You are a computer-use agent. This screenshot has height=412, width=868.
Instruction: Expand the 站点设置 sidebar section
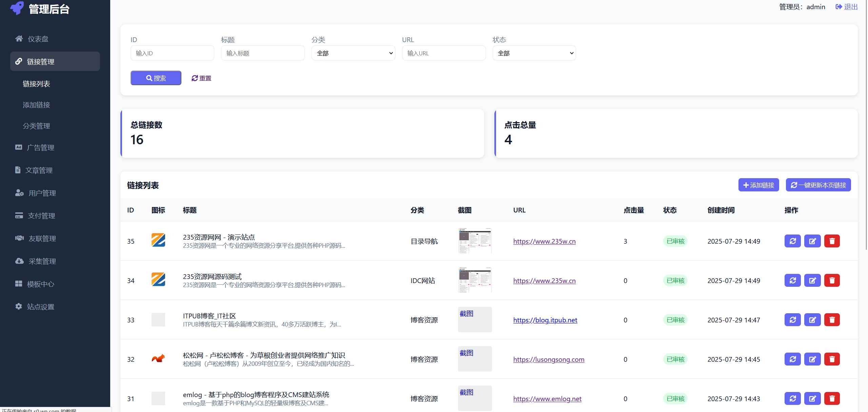[40, 307]
